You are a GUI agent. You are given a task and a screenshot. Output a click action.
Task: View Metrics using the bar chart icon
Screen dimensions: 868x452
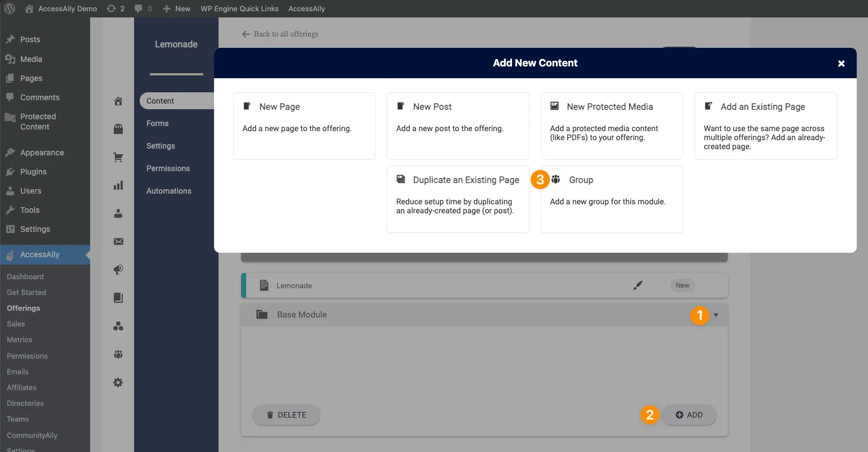click(x=118, y=185)
